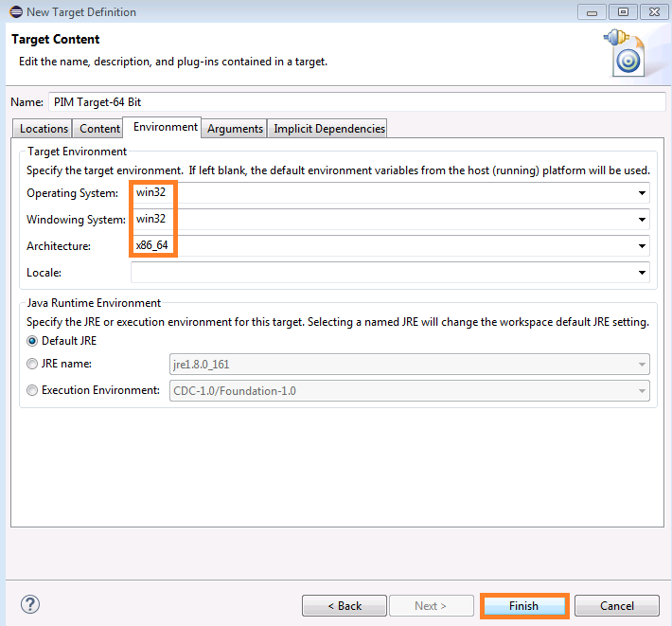The height and width of the screenshot is (626, 672).
Task: Click the Cancel button
Action: point(617,606)
